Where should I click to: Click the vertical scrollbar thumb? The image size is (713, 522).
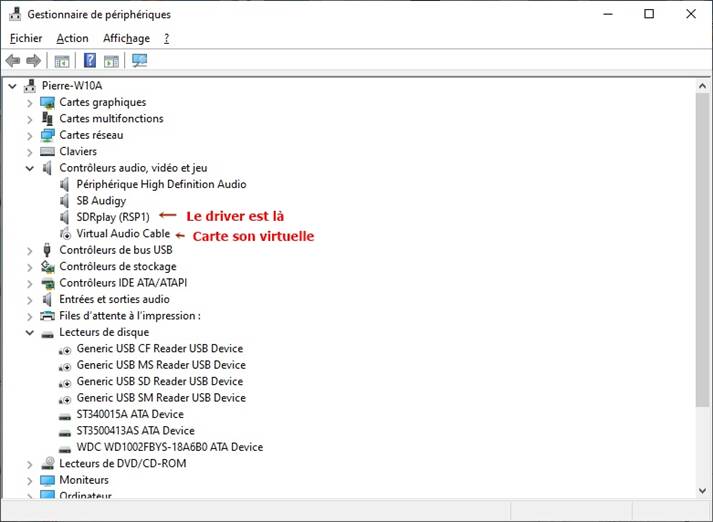click(702, 249)
